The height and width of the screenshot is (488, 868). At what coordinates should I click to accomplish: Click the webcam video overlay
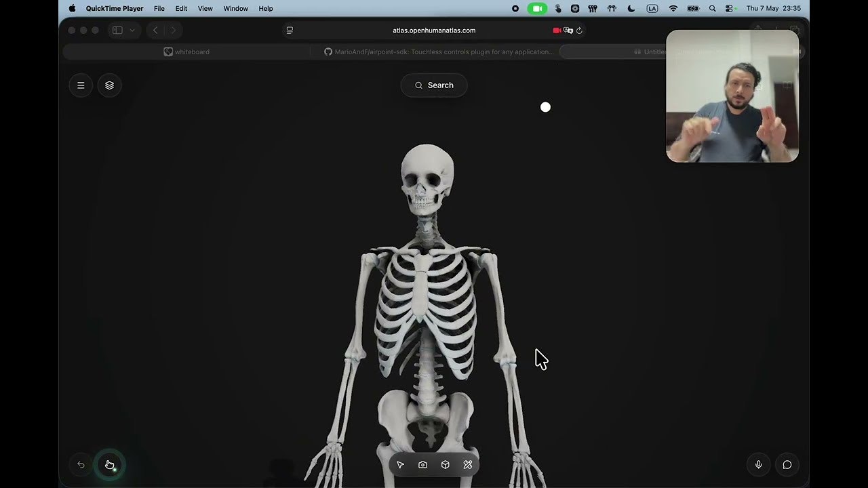click(x=732, y=96)
